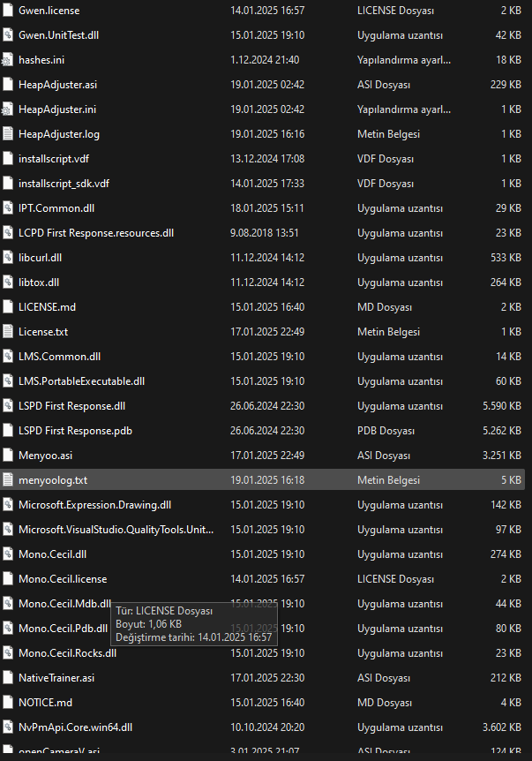532x761 pixels.
Task: Select the LICENSE.md file name
Action: [48, 307]
